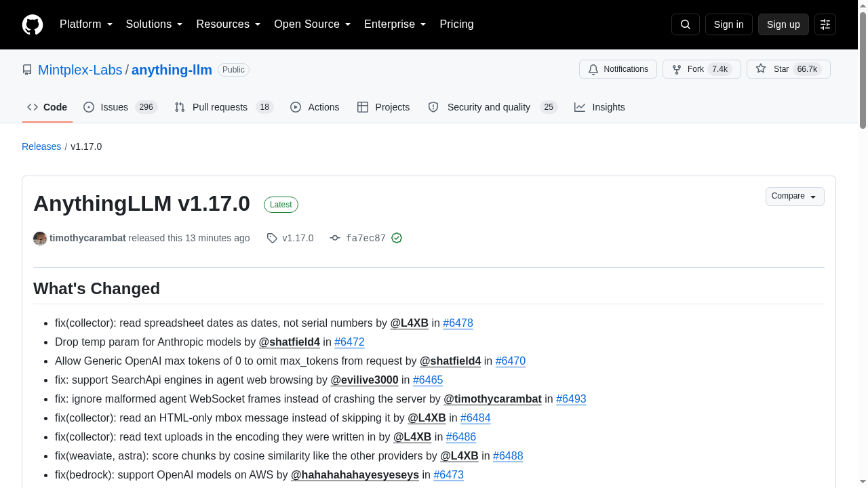Viewport: 868px width, 488px height.
Task: Fork the anything-llm repository
Action: click(x=702, y=69)
